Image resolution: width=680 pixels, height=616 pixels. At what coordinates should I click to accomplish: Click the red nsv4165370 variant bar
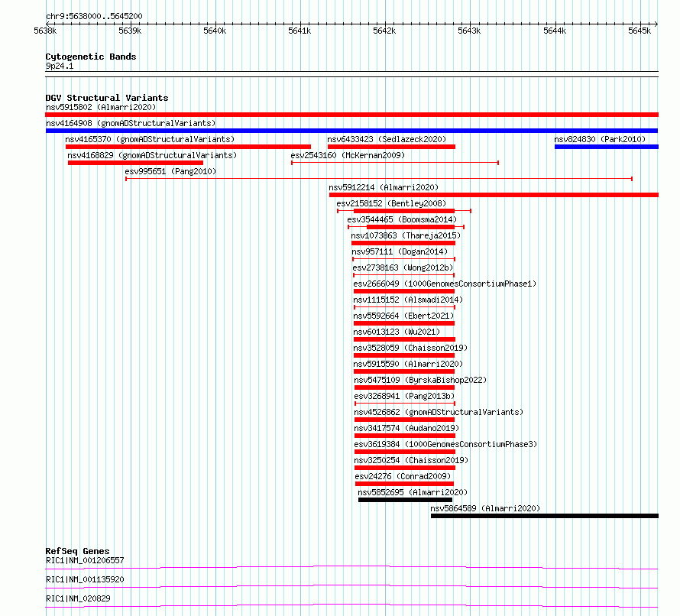tap(188, 147)
